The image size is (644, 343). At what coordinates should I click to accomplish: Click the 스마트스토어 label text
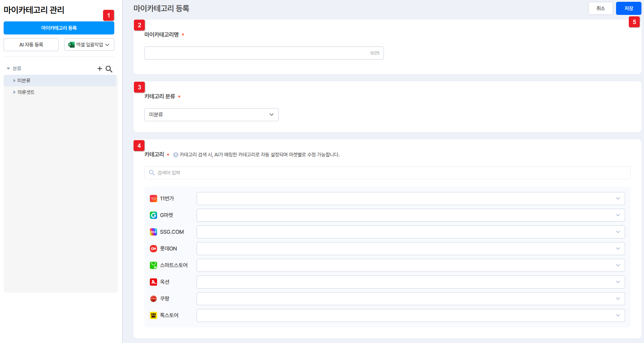[x=174, y=265]
